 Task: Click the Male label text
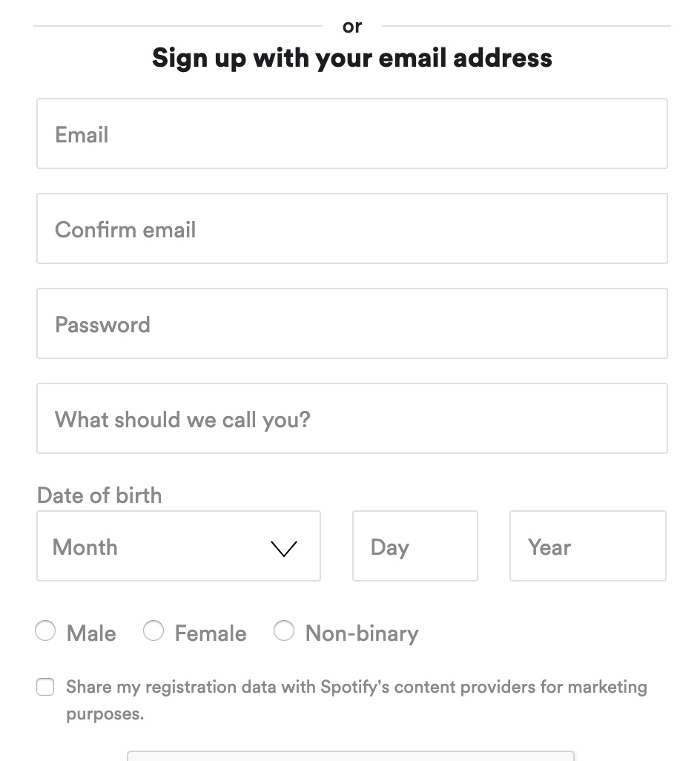(91, 633)
